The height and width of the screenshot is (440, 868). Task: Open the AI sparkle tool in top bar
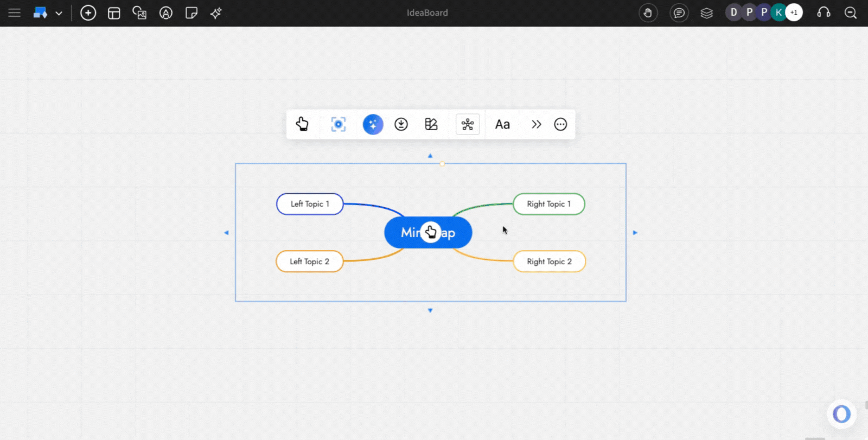coord(216,13)
